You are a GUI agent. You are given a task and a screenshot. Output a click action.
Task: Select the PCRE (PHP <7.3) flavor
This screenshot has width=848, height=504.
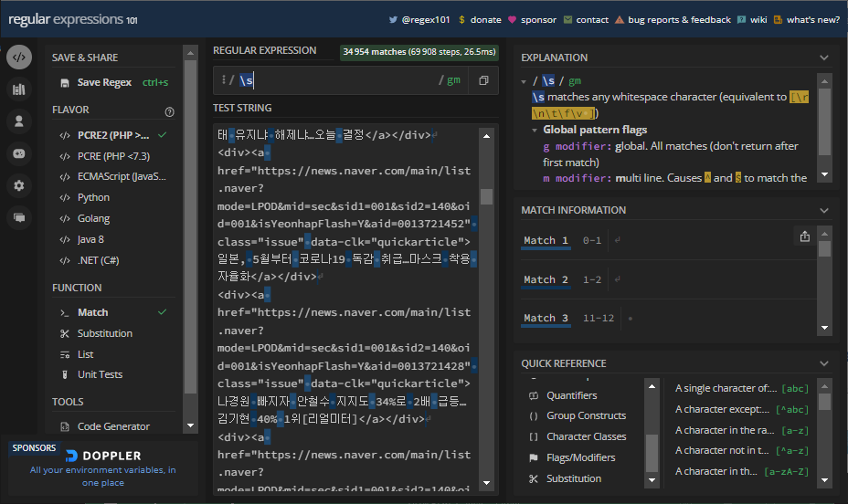coord(112,156)
